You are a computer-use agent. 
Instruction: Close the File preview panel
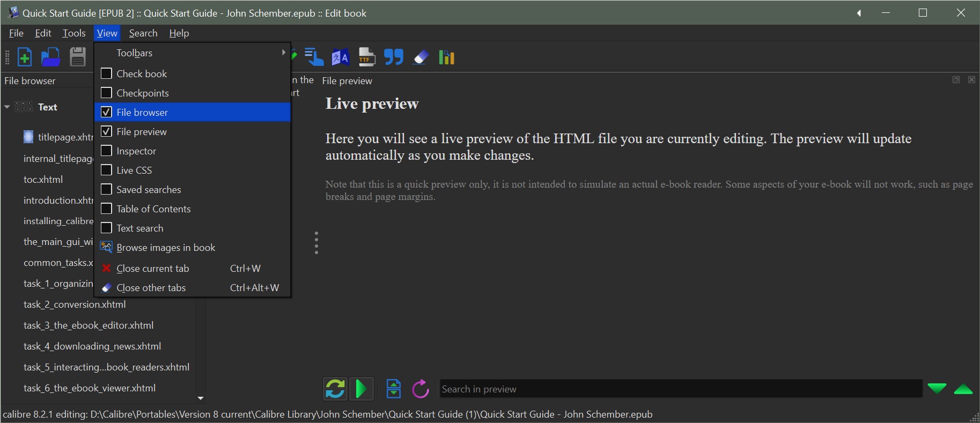[x=971, y=80]
